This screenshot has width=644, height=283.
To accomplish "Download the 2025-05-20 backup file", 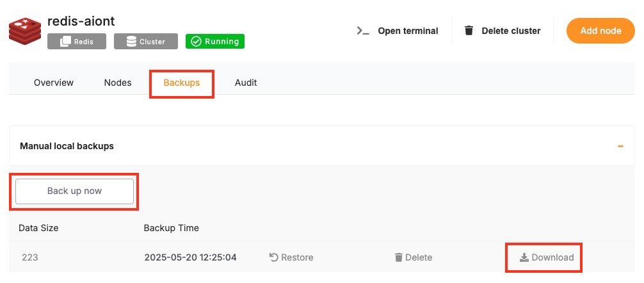I will coord(546,257).
